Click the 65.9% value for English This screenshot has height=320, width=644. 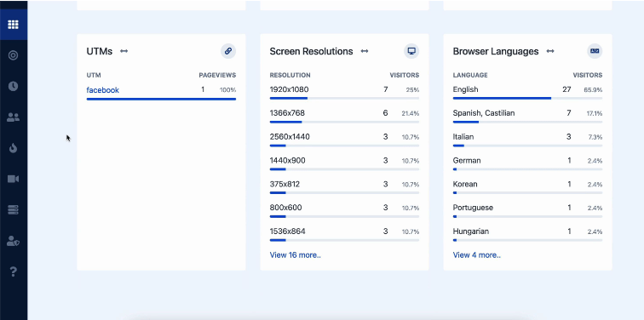[593, 90]
